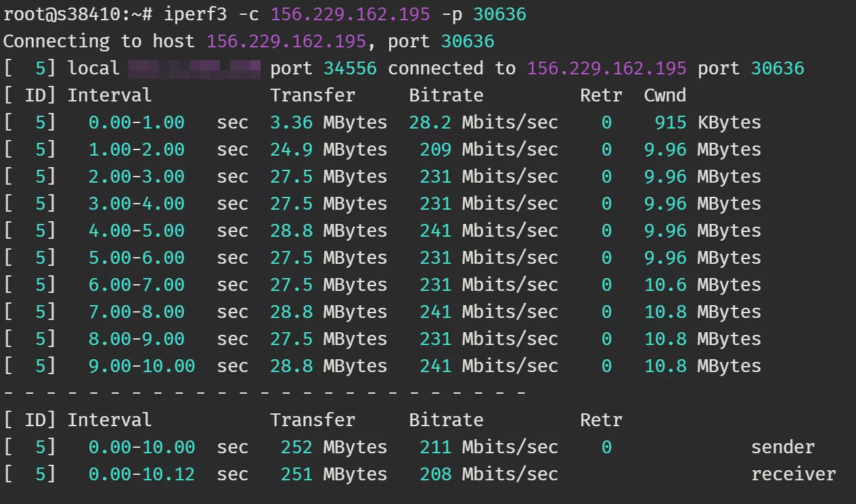Click the 6.00-7.00 interval value
Image resolution: width=856 pixels, height=504 pixels.
click(136, 285)
